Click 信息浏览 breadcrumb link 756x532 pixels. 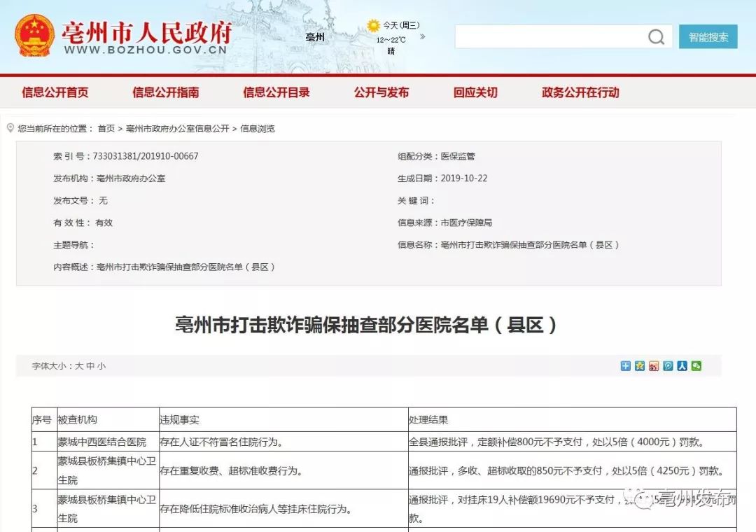[x=258, y=128]
